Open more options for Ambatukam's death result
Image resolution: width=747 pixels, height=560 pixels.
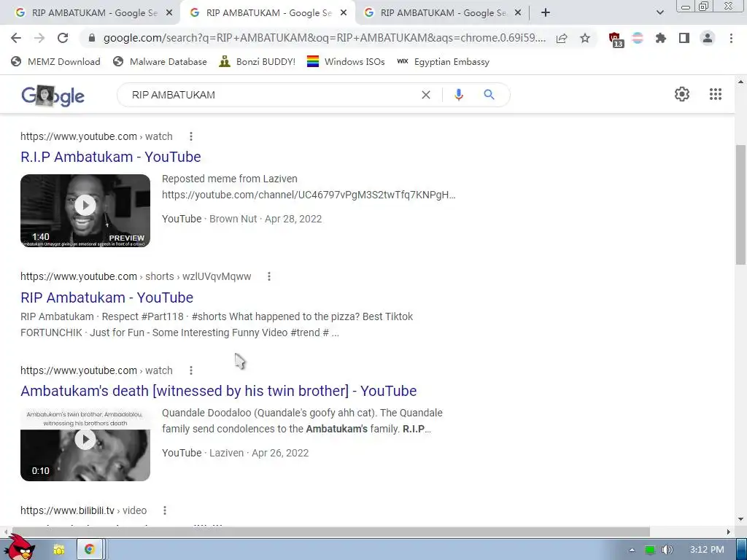click(191, 370)
